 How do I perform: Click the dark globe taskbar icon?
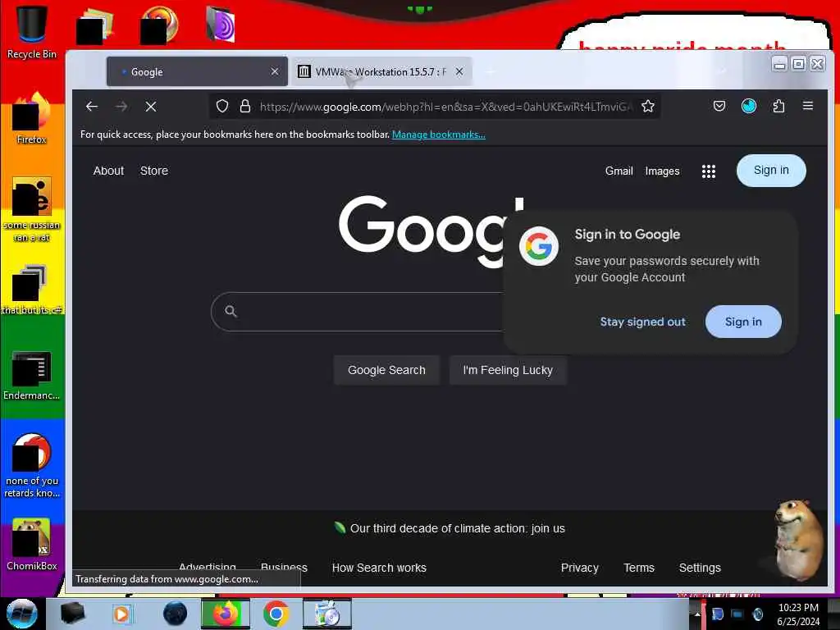[x=176, y=614]
